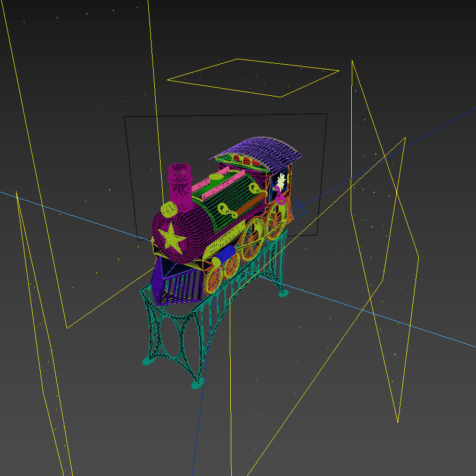Screen dimensions: 476x476
Task: Select the magenta smokestack of the locomotive
Action: click(180, 188)
